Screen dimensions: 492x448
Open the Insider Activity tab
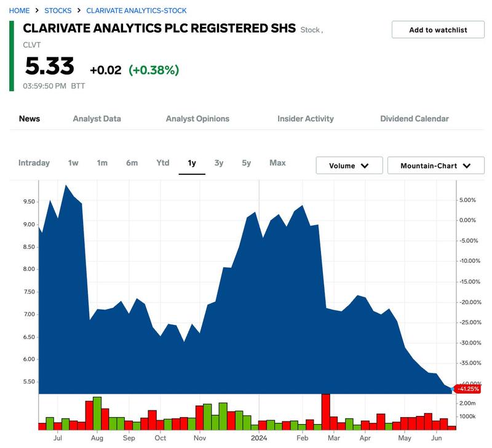coord(305,119)
